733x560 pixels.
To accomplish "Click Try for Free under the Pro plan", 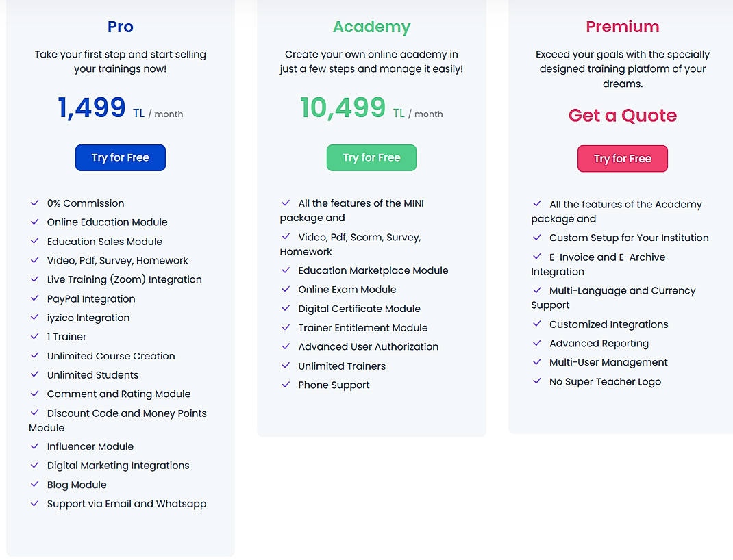I will (x=120, y=157).
